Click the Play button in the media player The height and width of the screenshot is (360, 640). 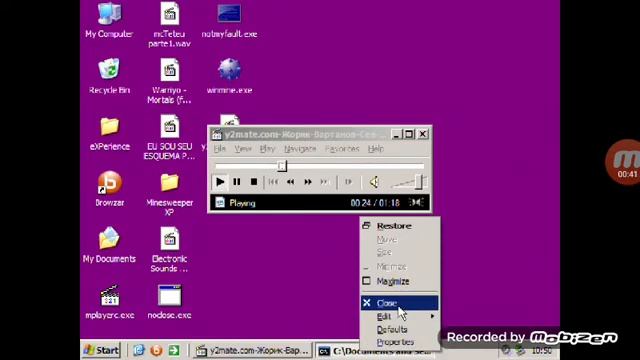(220, 182)
